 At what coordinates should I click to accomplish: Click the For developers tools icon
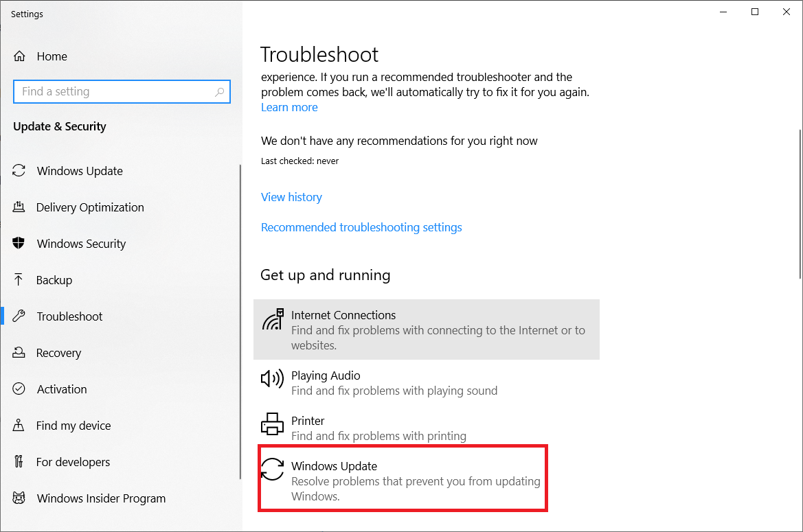19,461
